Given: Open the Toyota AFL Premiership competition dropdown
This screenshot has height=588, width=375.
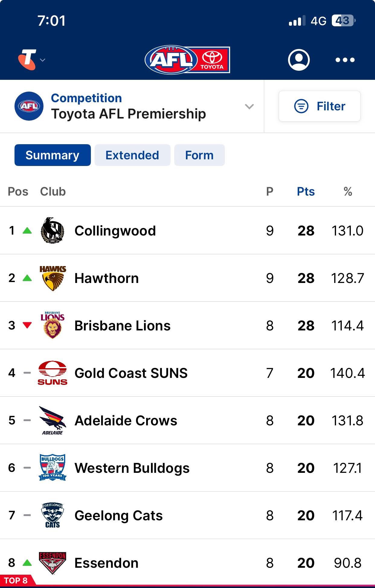Looking at the screenshot, I should (132, 106).
